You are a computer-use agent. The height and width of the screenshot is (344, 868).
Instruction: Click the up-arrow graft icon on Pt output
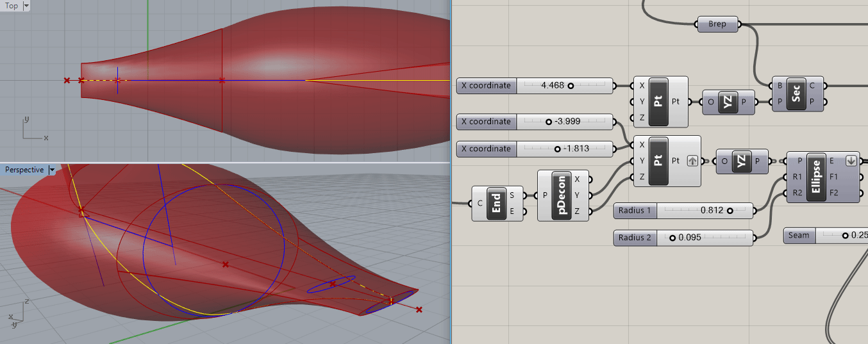point(692,161)
